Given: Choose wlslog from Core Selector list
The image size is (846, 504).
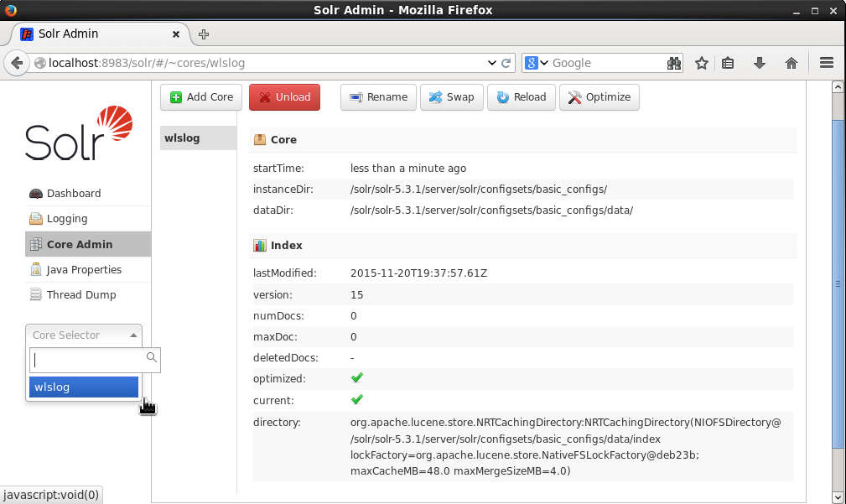Looking at the screenshot, I should [84, 387].
